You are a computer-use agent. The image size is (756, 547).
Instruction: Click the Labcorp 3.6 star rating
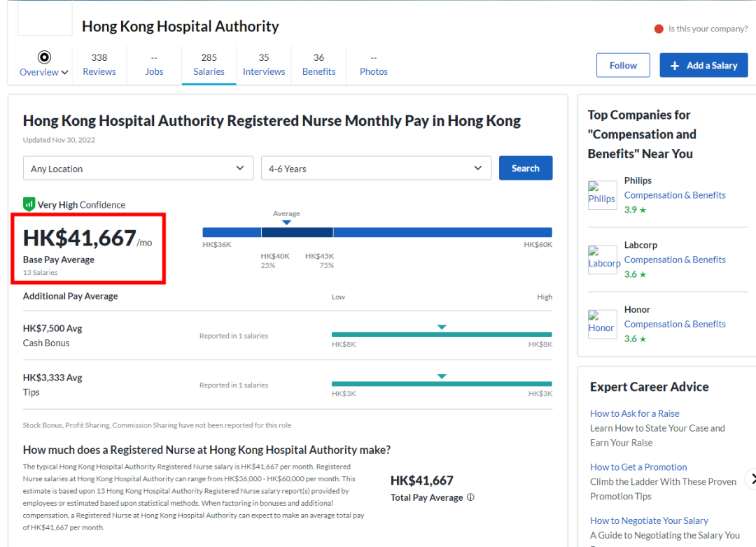pyautogui.click(x=635, y=274)
